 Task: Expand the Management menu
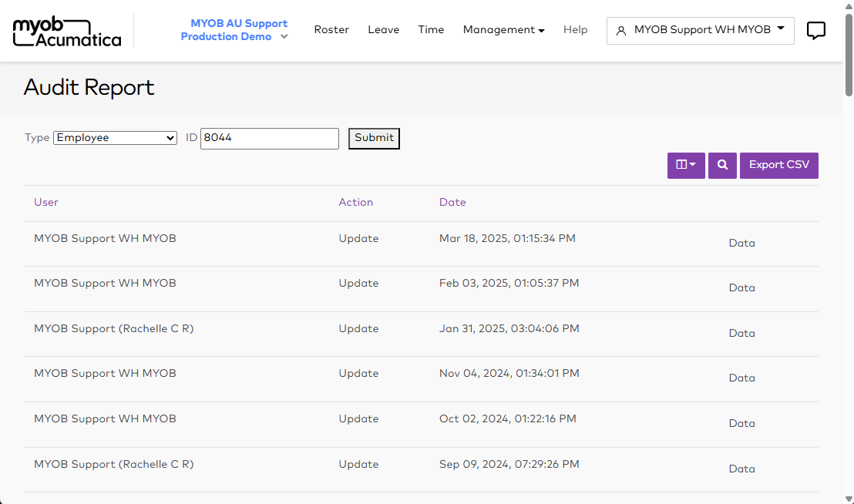pyautogui.click(x=503, y=30)
